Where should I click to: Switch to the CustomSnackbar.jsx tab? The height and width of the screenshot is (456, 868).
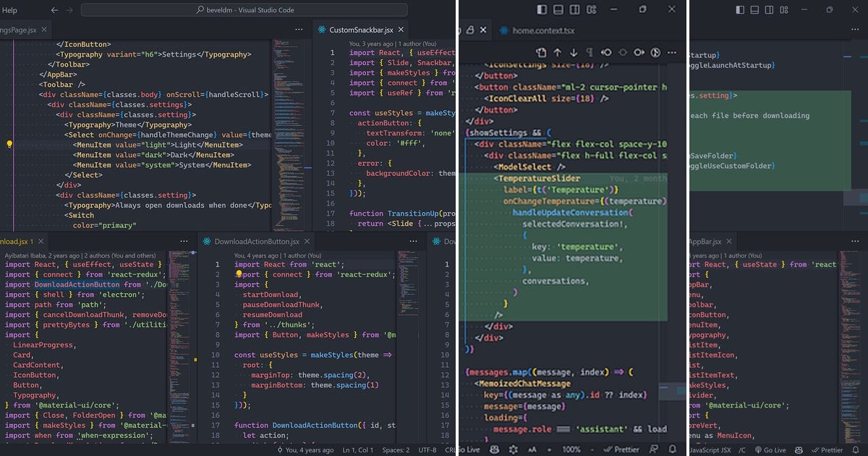click(x=360, y=30)
